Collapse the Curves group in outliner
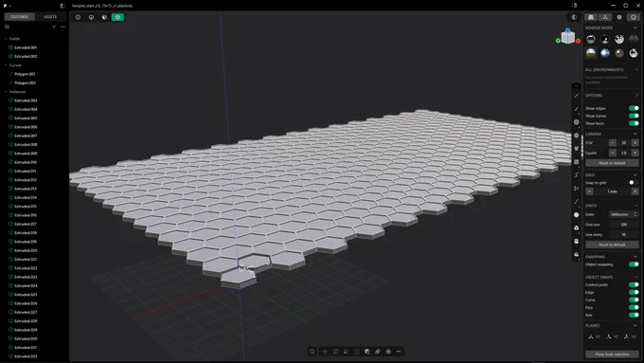The image size is (644, 363). pyautogui.click(x=6, y=65)
